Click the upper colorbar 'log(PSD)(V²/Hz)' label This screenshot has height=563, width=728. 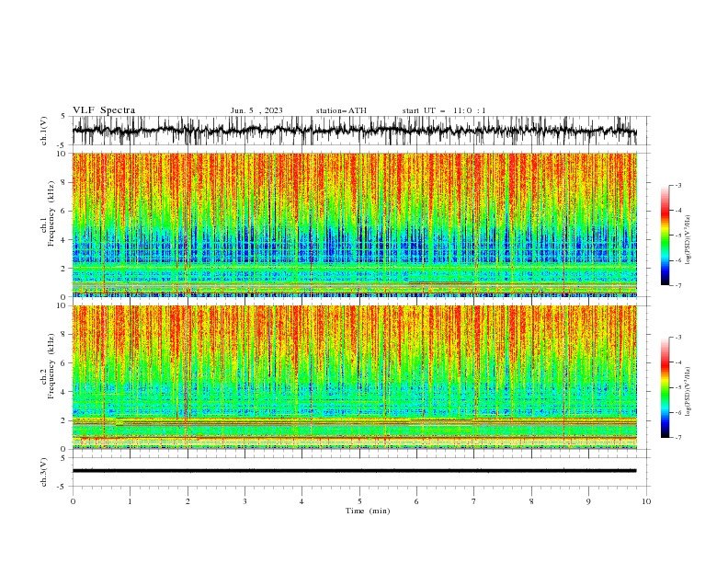pyautogui.click(x=688, y=240)
